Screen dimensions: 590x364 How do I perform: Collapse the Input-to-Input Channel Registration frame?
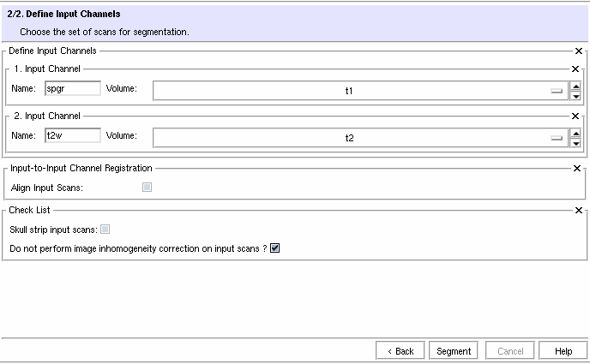click(579, 169)
